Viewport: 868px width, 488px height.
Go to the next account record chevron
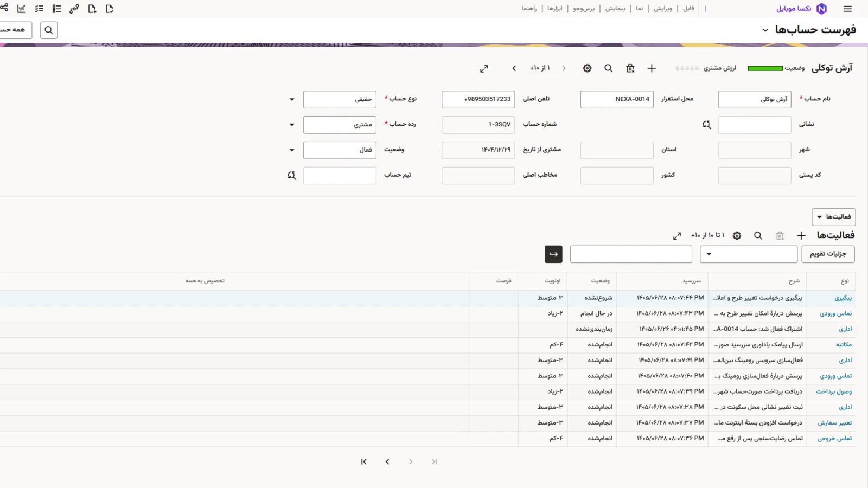coord(514,68)
